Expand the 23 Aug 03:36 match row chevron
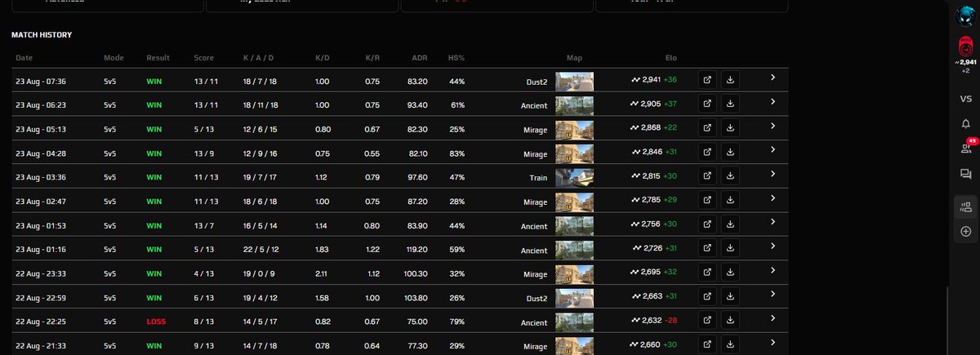Screen dimensions: 980x355 click(x=773, y=175)
